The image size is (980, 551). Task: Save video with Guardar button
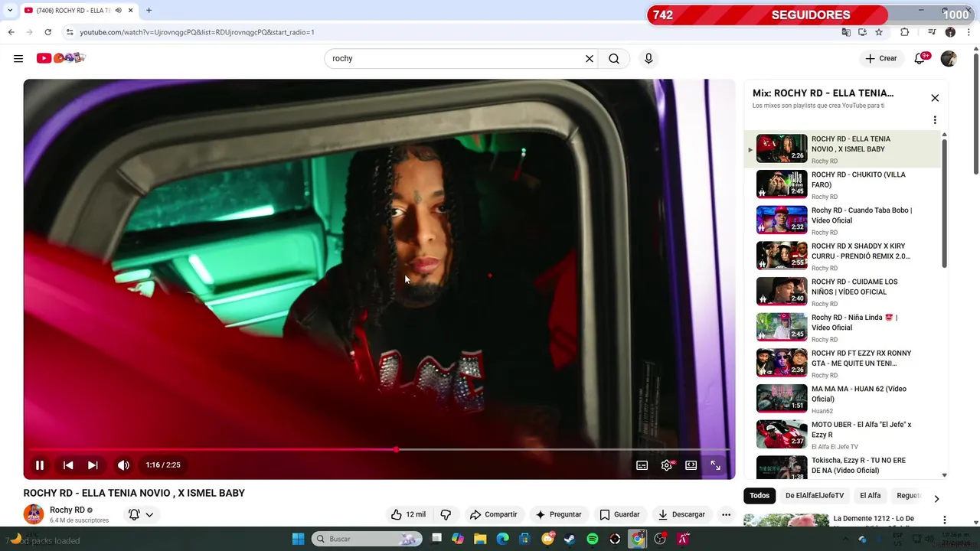tap(619, 514)
